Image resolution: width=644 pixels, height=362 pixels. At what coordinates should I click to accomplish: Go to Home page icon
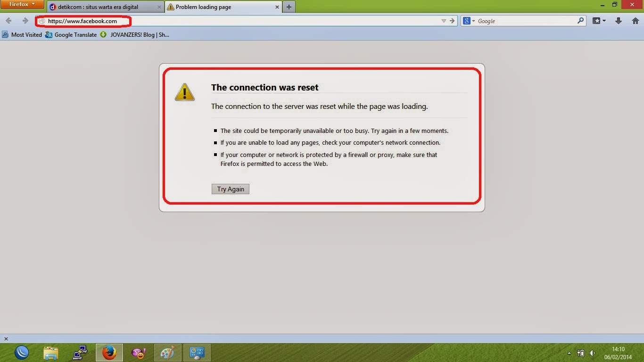click(x=636, y=21)
